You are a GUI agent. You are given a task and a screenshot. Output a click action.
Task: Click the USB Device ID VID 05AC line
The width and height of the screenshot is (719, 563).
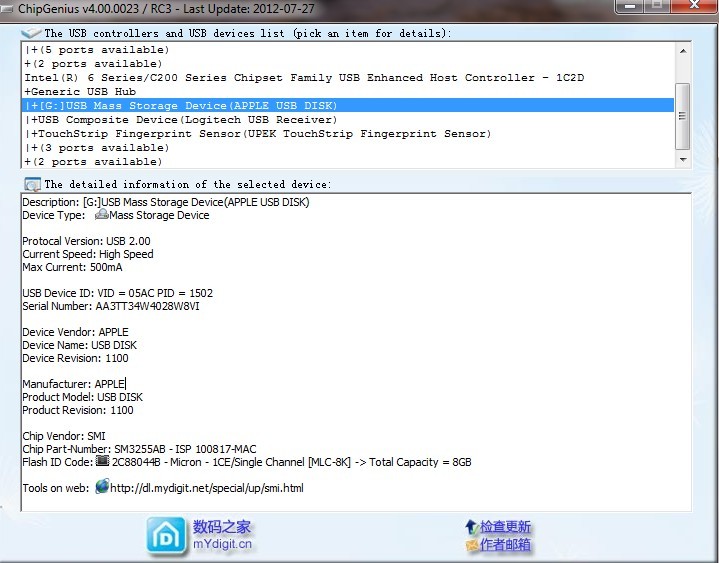pyautogui.click(x=117, y=293)
